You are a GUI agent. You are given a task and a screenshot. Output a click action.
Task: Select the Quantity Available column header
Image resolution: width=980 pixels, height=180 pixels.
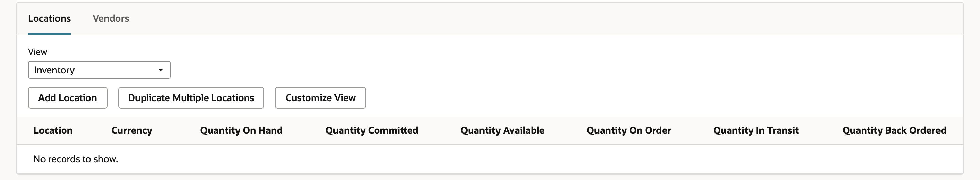(502, 130)
